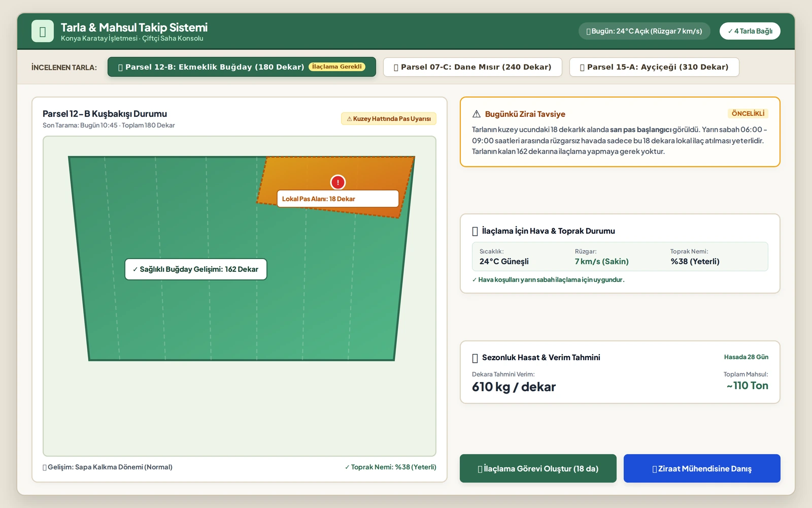Open the Parsel 15-A Ayçiçeği tab
Screen dimensions: 812x508
point(654,67)
